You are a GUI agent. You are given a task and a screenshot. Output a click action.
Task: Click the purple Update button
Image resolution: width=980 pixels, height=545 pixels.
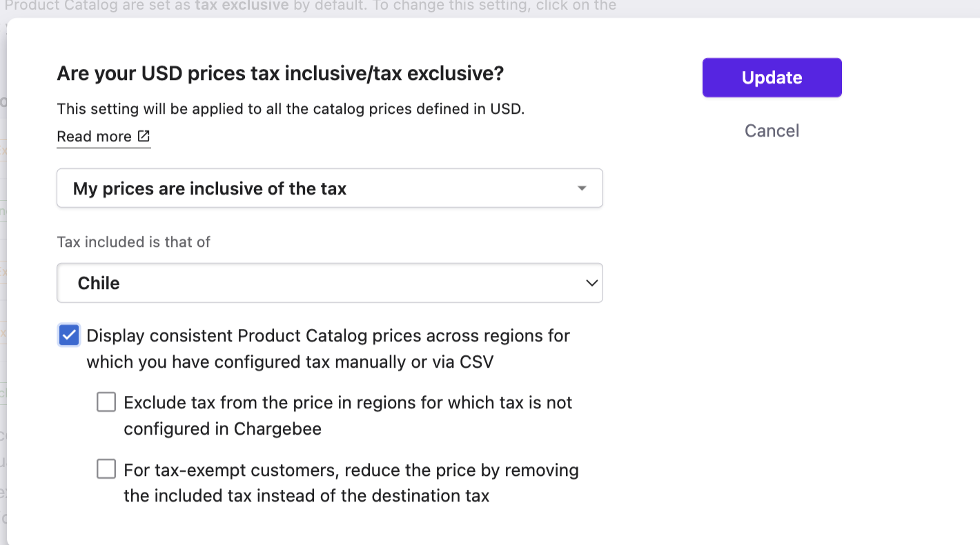772,77
